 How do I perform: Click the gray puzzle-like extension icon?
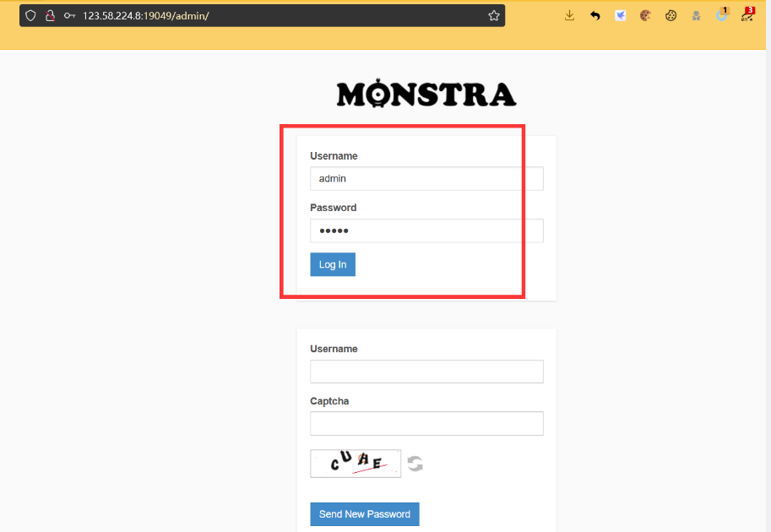(x=696, y=16)
